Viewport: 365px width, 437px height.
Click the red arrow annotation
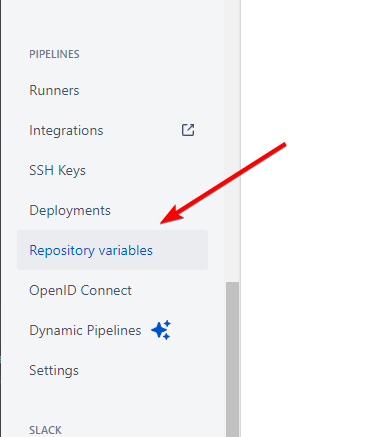[x=223, y=183]
